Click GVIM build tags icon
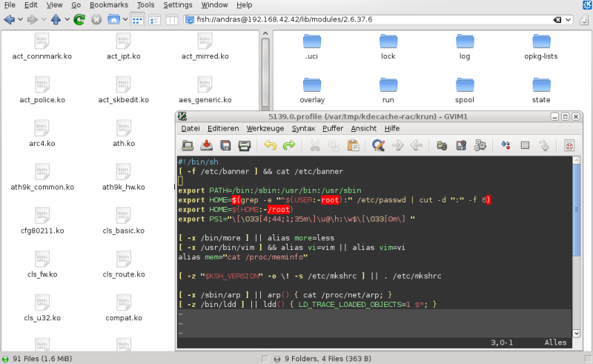This screenshot has width=593, height=364. 525,145
